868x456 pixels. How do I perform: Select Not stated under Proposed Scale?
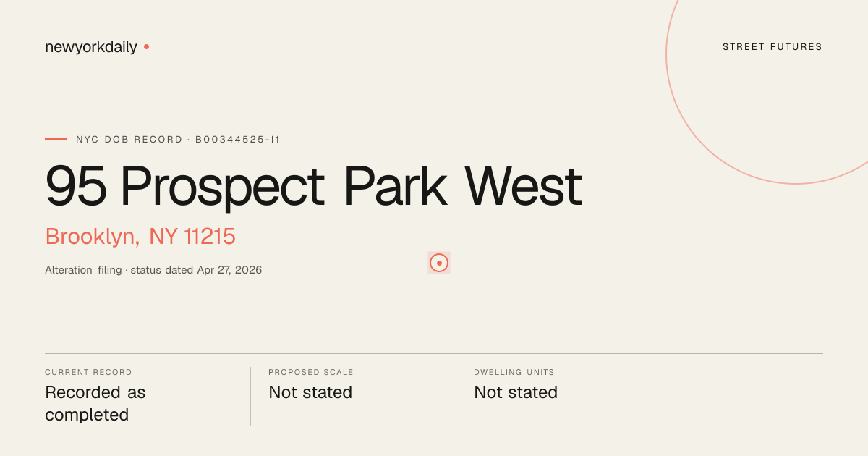point(310,392)
